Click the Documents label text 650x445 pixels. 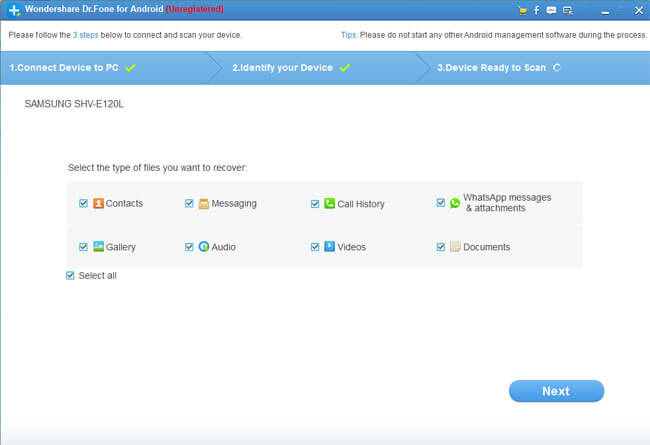[x=487, y=247]
